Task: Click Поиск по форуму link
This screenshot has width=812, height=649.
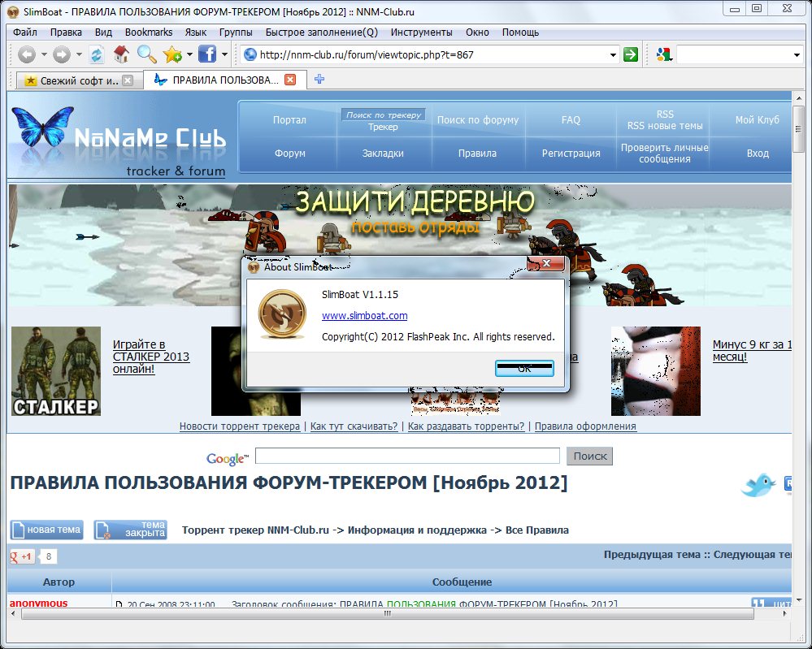Action: tap(477, 120)
